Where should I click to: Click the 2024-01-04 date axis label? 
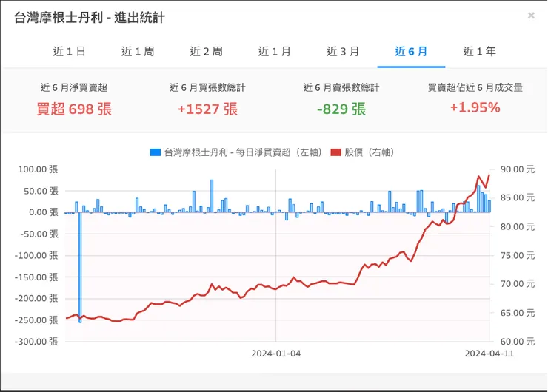(x=275, y=354)
